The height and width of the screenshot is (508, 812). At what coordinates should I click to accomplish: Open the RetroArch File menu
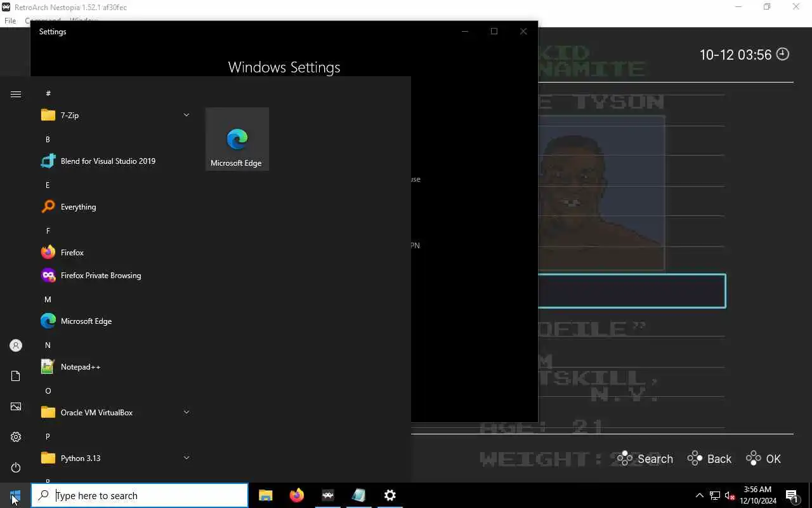tap(10, 21)
